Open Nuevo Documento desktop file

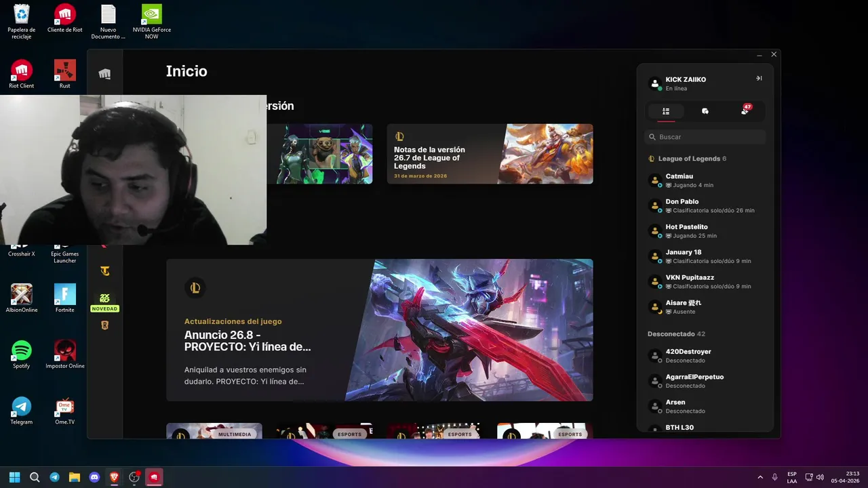tap(108, 22)
